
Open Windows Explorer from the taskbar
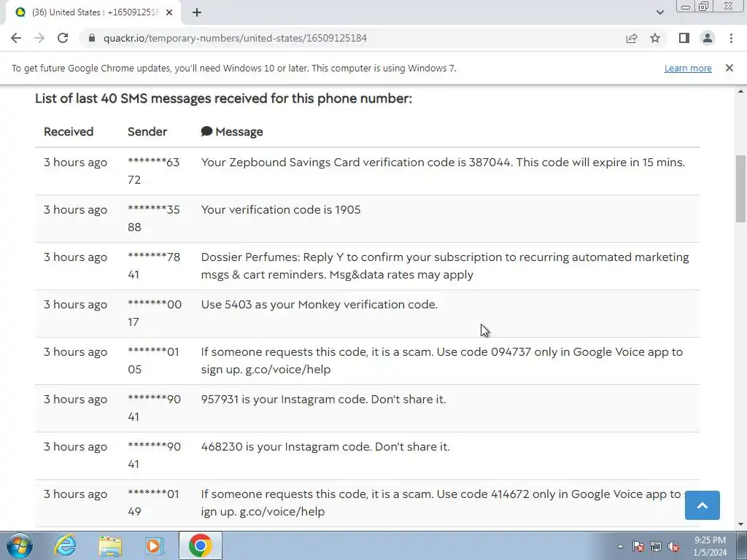110,546
